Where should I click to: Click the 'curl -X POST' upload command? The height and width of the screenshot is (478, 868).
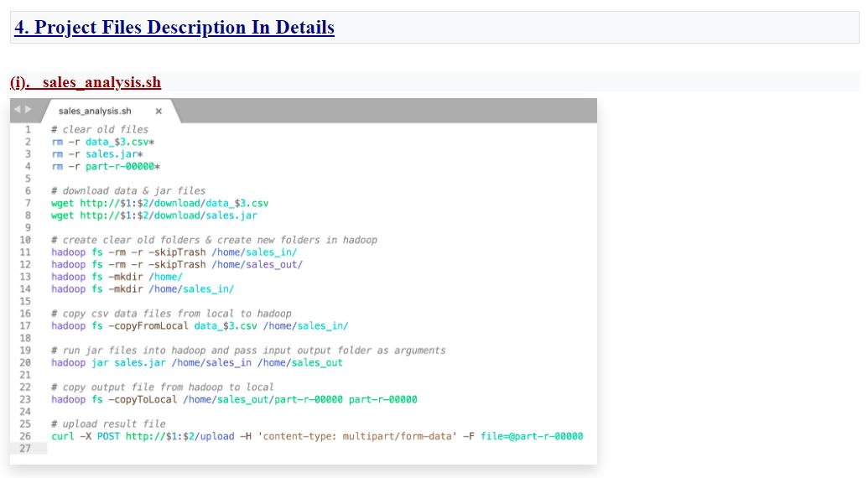(316, 436)
